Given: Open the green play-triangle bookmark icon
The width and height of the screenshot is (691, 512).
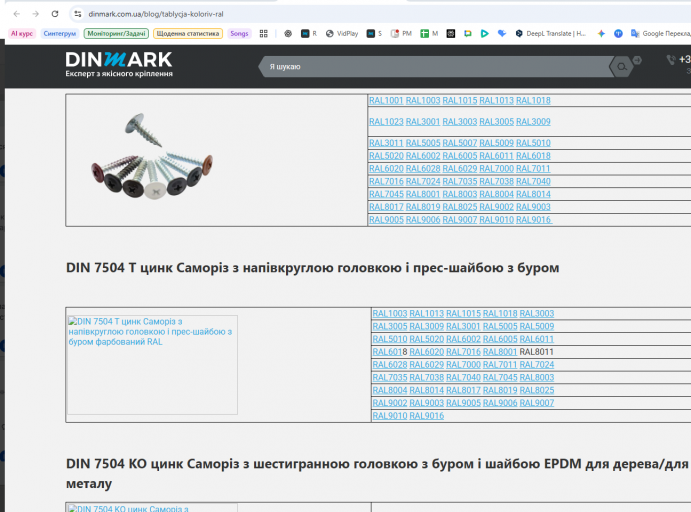Looking at the screenshot, I should pyautogui.click(x=485, y=33).
